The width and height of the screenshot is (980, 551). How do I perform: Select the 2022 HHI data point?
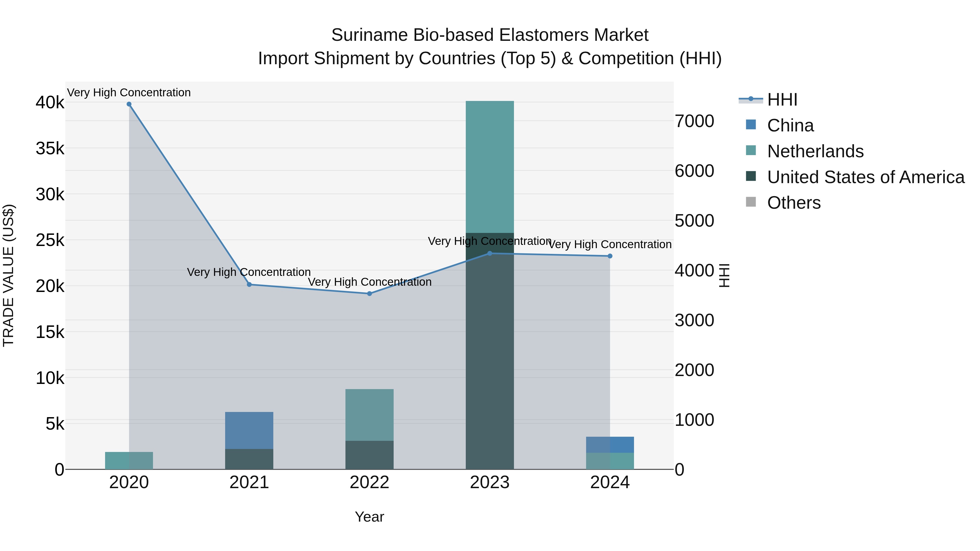(x=369, y=294)
